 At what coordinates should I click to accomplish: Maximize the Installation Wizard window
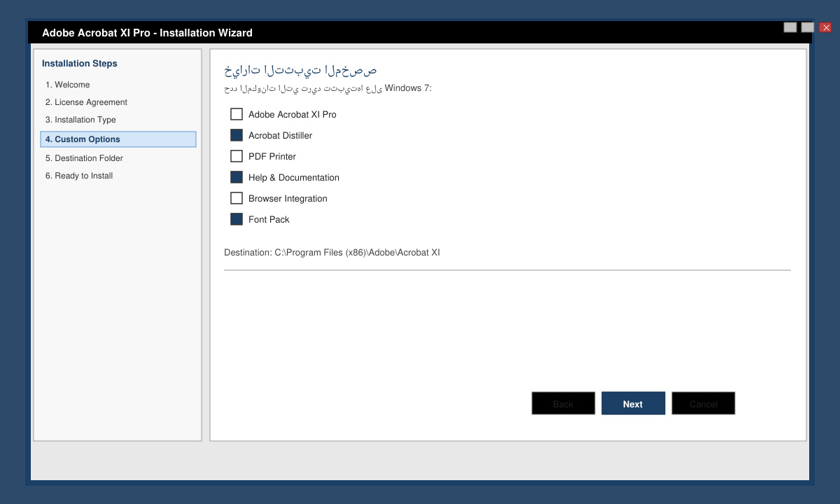tap(808, 27)
